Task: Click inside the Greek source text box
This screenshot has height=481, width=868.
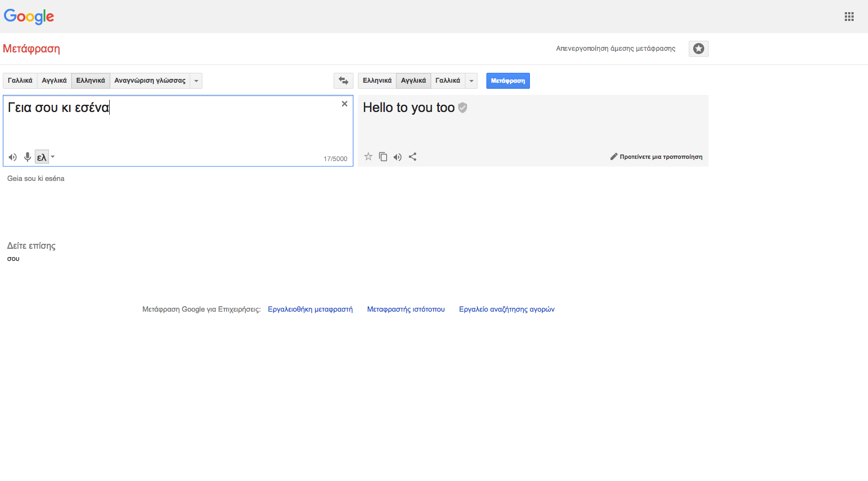Action: pos(176,130)
